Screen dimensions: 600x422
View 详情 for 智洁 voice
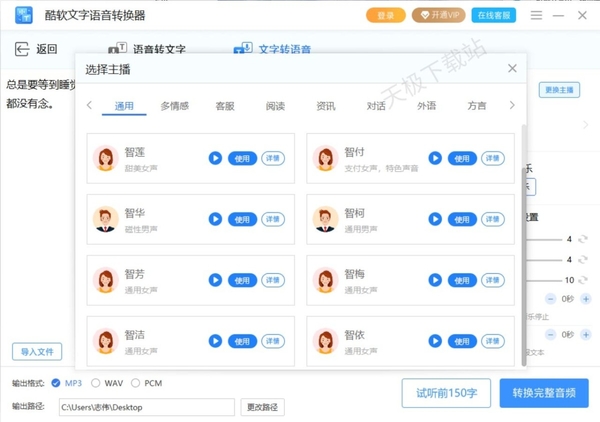pos(273,341)
